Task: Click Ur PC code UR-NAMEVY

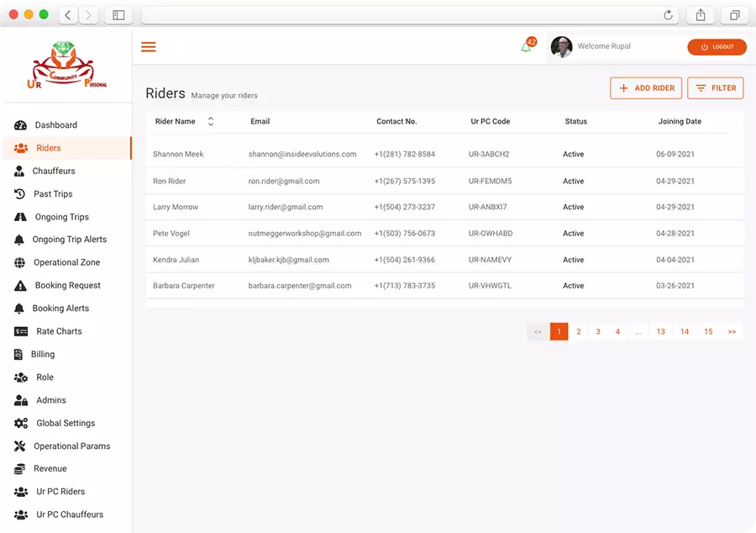Action: [x=490, y=260]
